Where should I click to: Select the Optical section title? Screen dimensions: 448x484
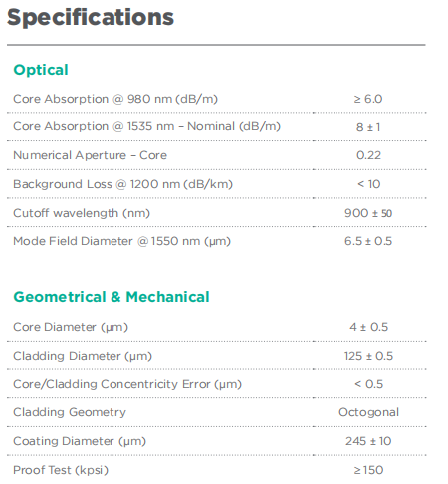pyautogui.click(x=41, y=70)
